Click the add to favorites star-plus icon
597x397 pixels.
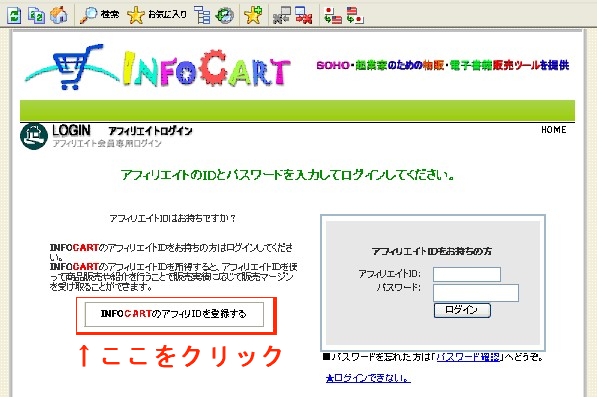253,15
